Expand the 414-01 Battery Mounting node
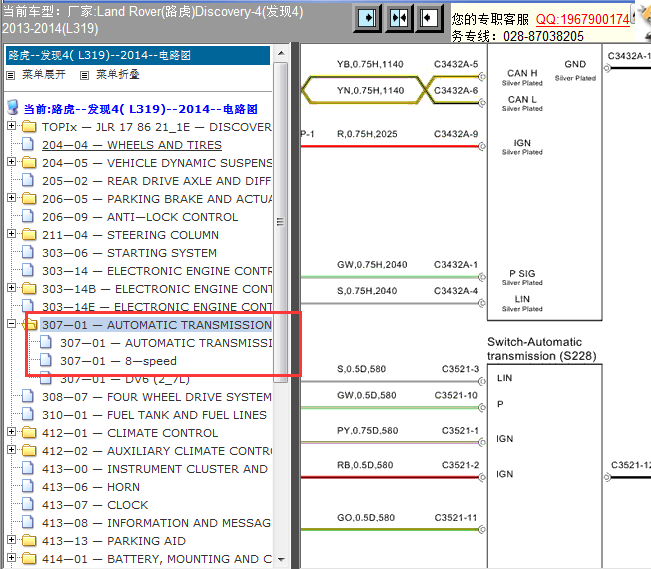 pyautogui.click(x=12, y=557)
